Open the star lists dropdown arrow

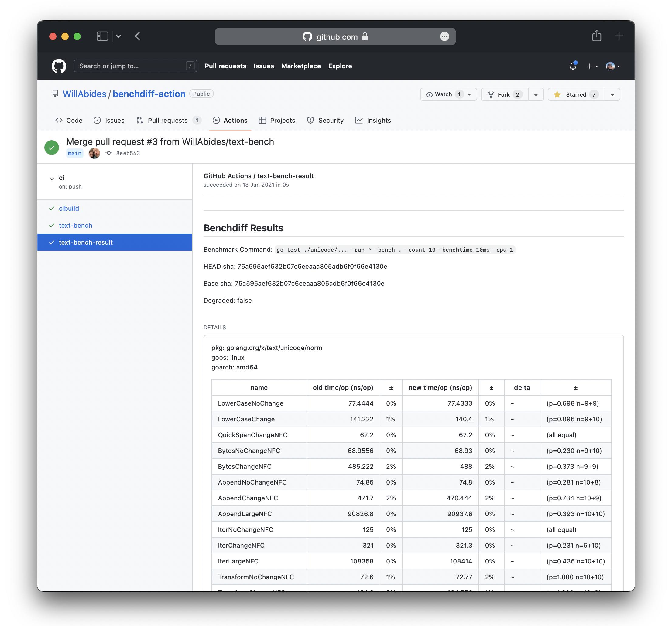coord(612,95)
